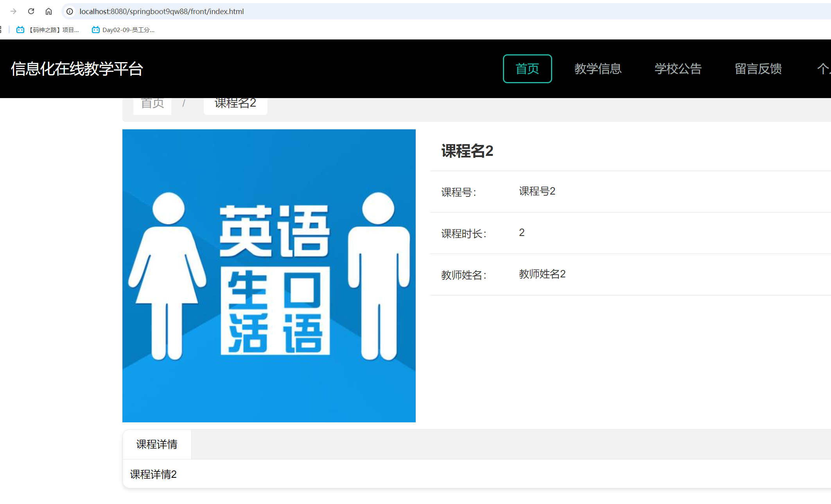Screen dimensions: 831x504
Task: Click the browser forward arrow
Action: (13, 11)
